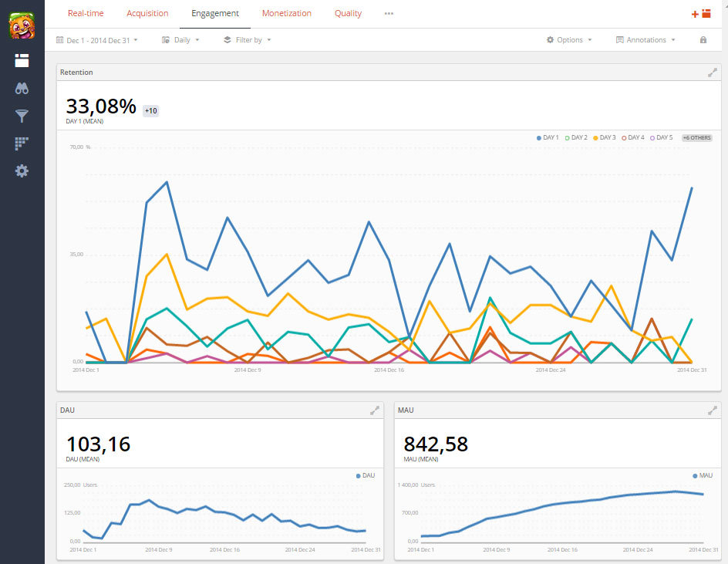728x564 pixels.
Task: Click the 103,16 DAU mean value
Action: tap(98, 444)
